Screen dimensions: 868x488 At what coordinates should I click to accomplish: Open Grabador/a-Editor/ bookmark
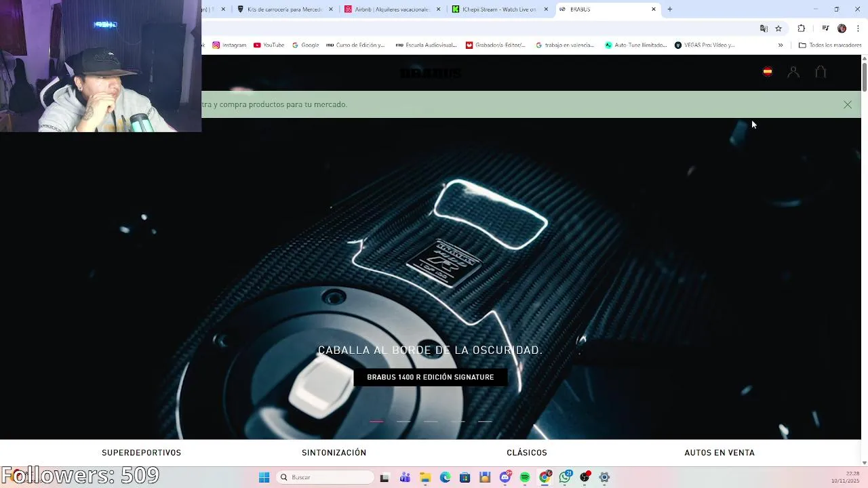click(x=496, y=45)
